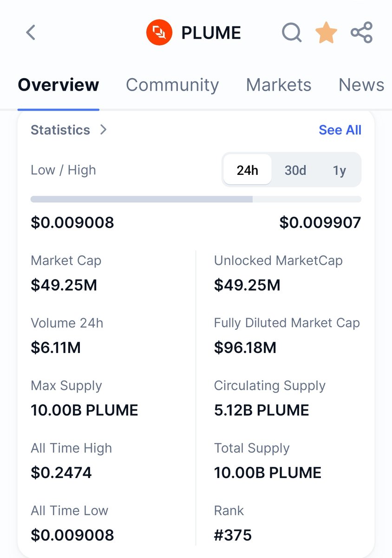Tap the Total Supply value 10.00B PLUME
The image size is (392, 558).
pyautogui.click(x=268, y=473)
